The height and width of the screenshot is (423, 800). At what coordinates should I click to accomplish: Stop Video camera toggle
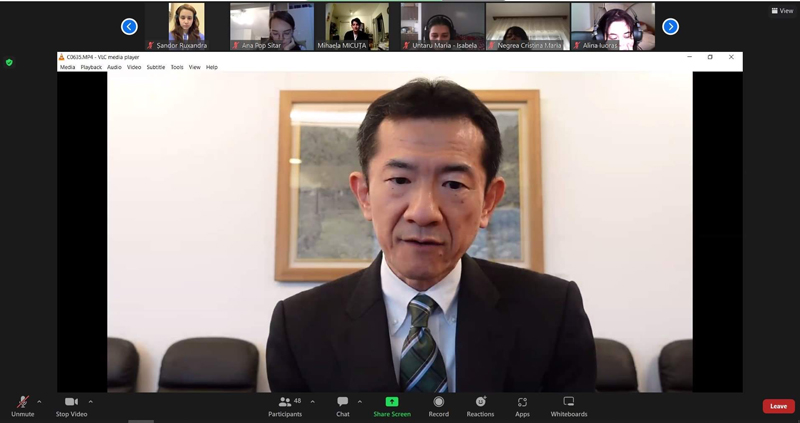click(x=71, y=407)
